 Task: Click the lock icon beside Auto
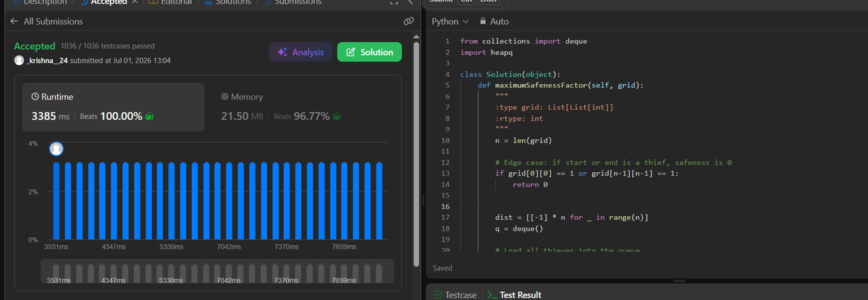483,22
